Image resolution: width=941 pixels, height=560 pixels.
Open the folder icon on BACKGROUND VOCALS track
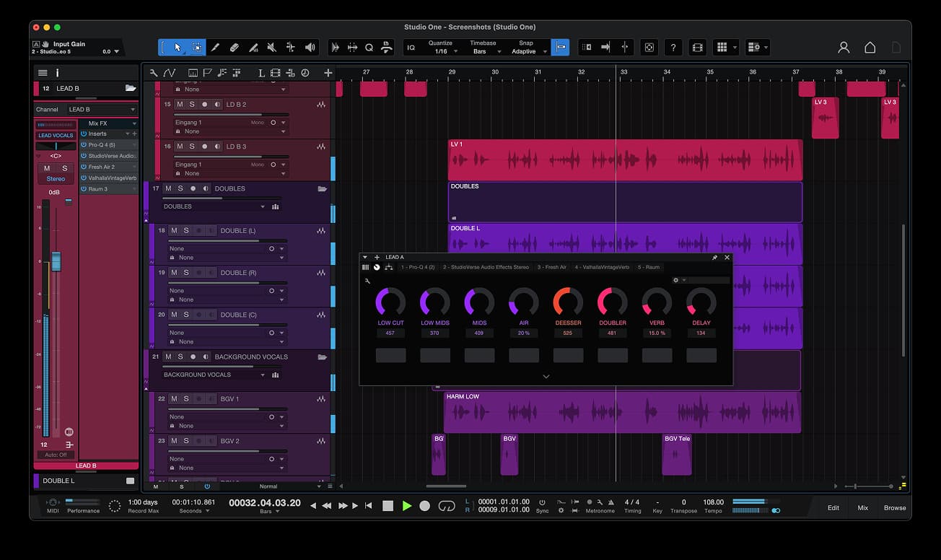[322, 357]
